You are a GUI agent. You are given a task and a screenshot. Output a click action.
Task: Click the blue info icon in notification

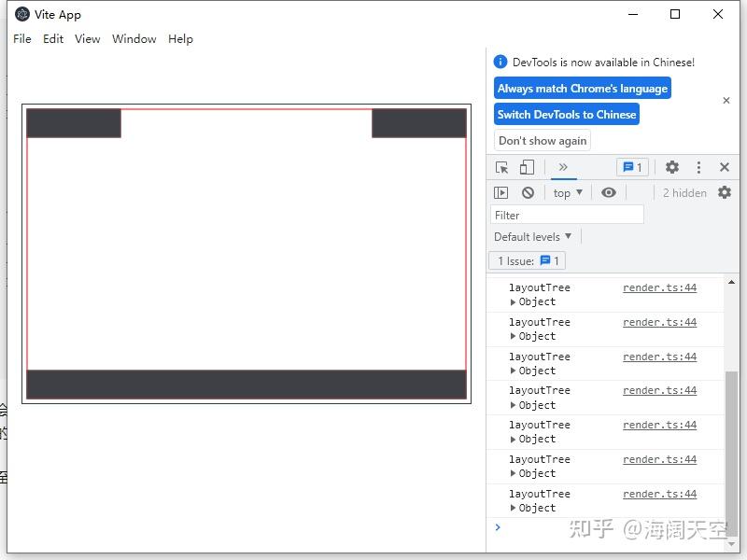(500, 62)
